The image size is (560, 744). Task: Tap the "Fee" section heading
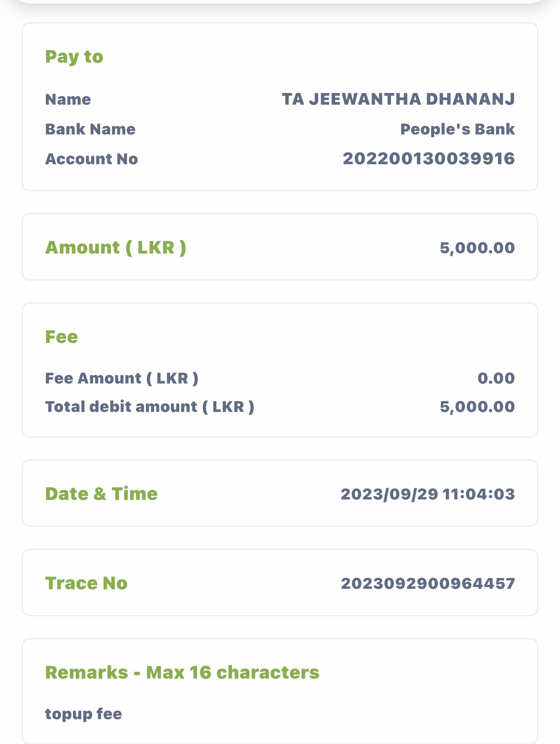61,337
